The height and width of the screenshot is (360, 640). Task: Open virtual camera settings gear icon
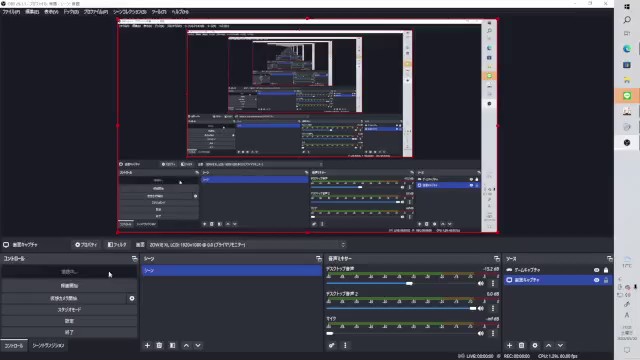132,298
